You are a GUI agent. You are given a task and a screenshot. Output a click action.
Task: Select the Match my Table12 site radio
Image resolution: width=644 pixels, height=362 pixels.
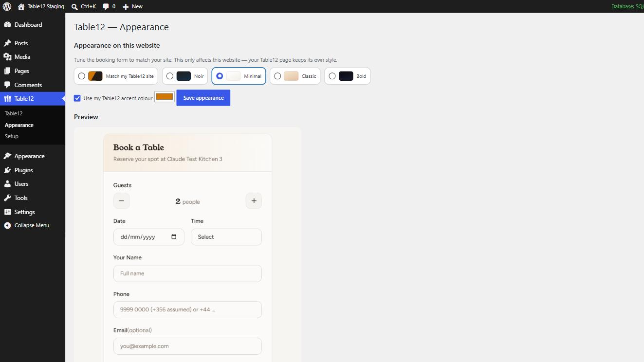coord(82,76)
